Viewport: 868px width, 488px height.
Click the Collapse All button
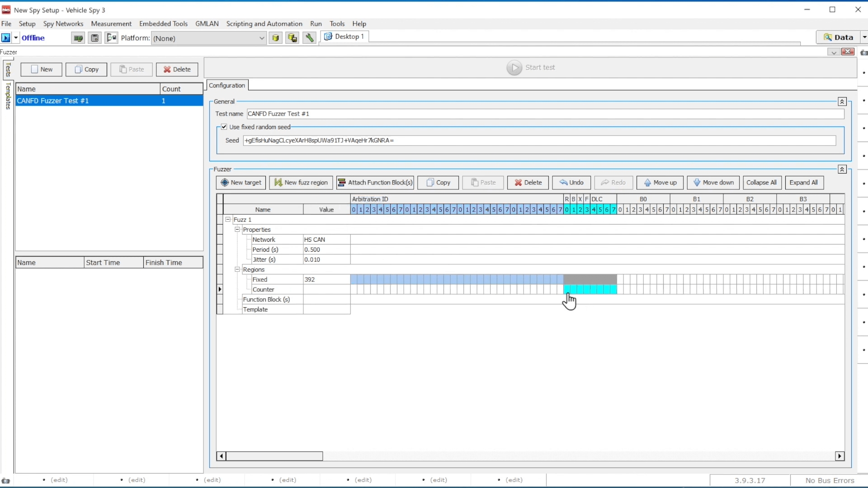pos(761,183)
